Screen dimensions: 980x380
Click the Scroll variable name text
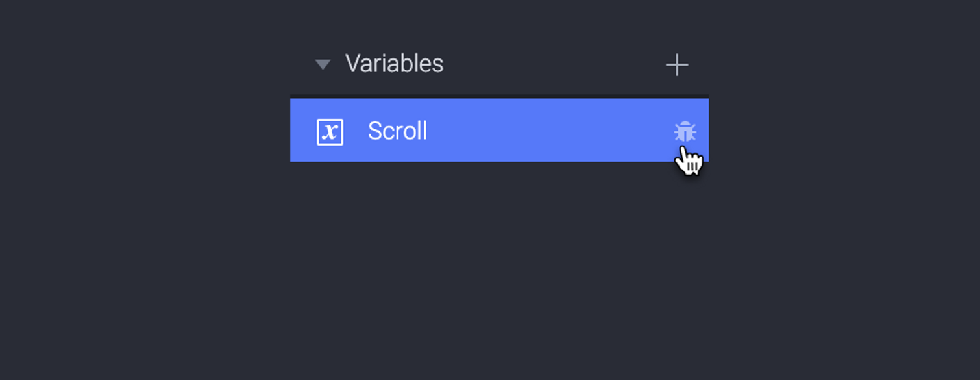397,131
